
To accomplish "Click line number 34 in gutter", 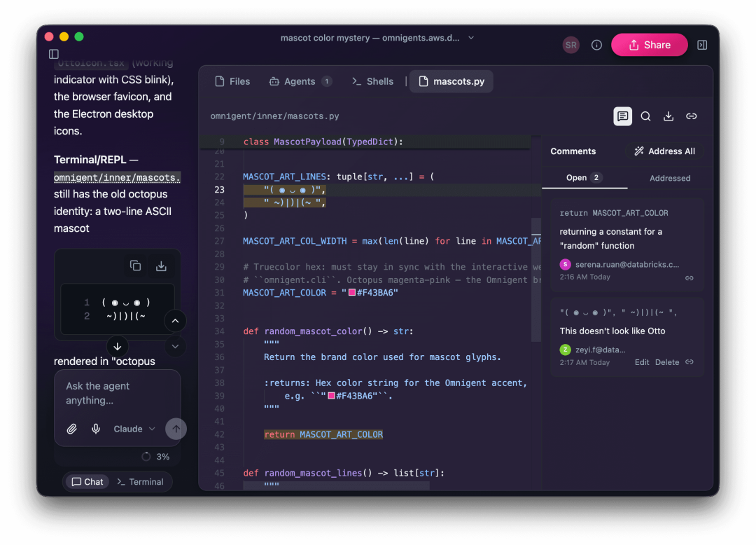I will pyautogui.click(x=219, y=331).
